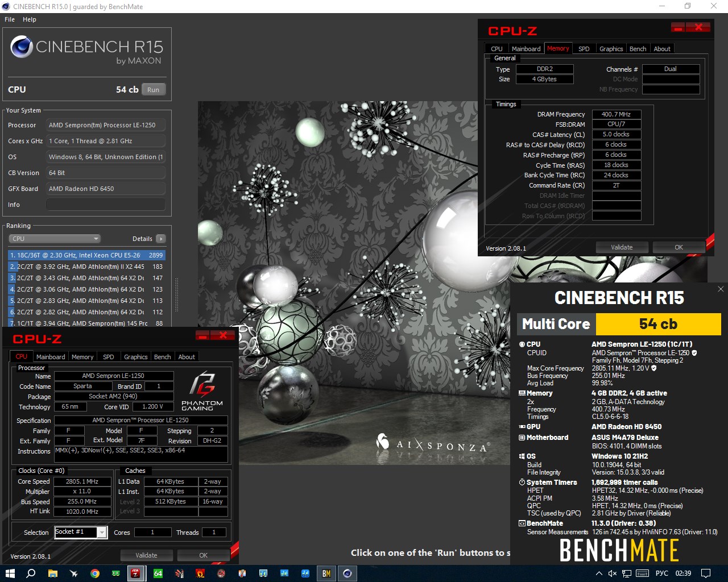Screen dimensions: 728x582
Task: Open Graphics tab in upper CPU-Z window
Action: [611, 49]
